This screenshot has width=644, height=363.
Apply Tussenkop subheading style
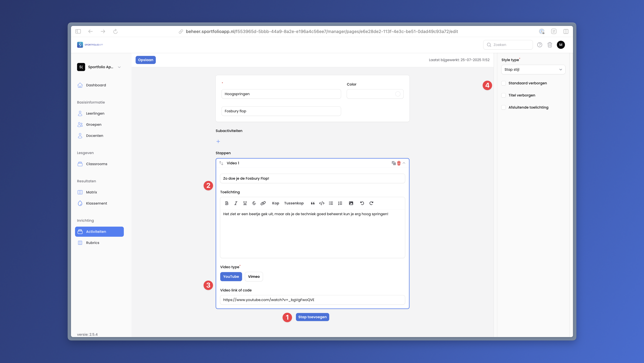point(294,203)
